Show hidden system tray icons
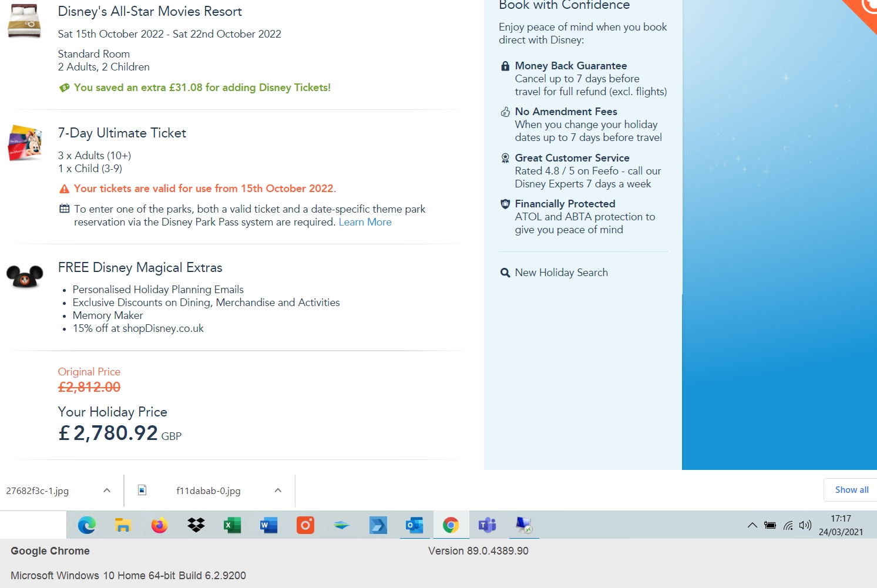 [x=752, y=525]
